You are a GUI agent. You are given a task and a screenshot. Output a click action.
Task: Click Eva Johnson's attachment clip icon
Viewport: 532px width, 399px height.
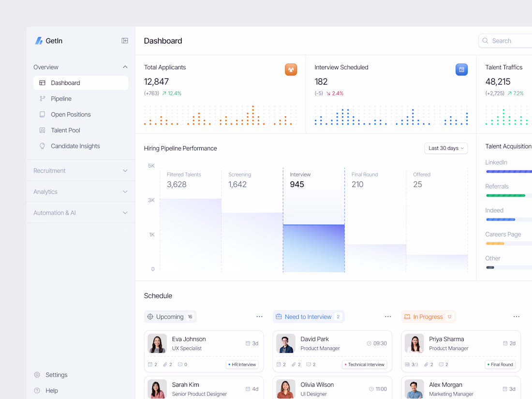165,364
